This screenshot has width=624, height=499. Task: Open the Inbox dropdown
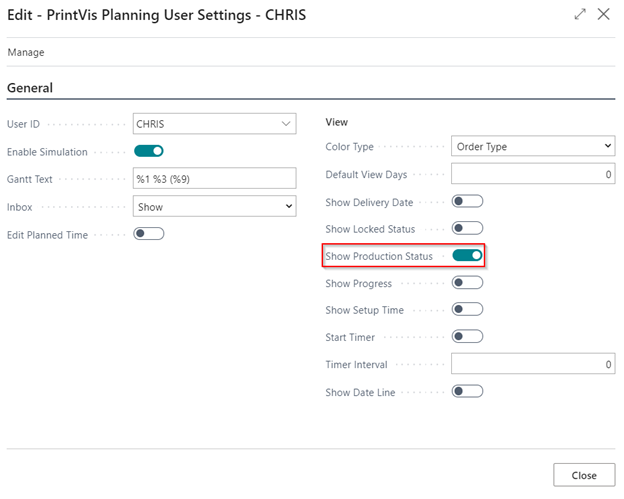214,206
